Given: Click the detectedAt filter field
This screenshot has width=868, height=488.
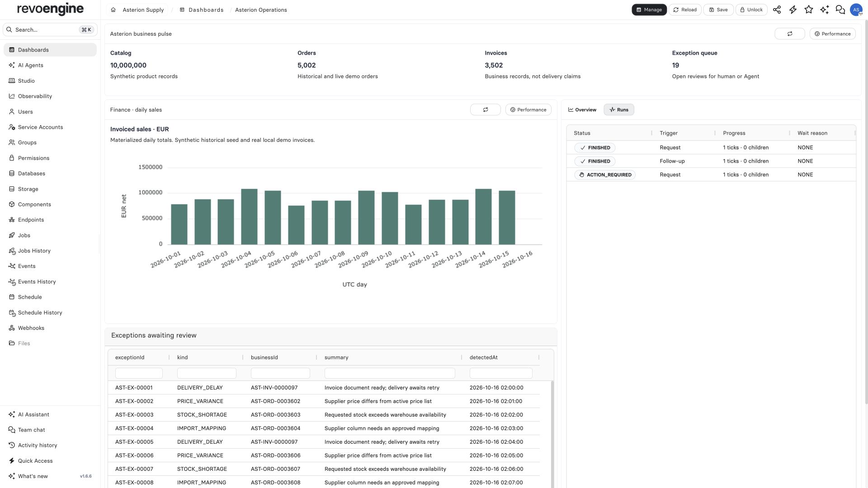Looking at the screenshot, I should [x=501, y=373].
